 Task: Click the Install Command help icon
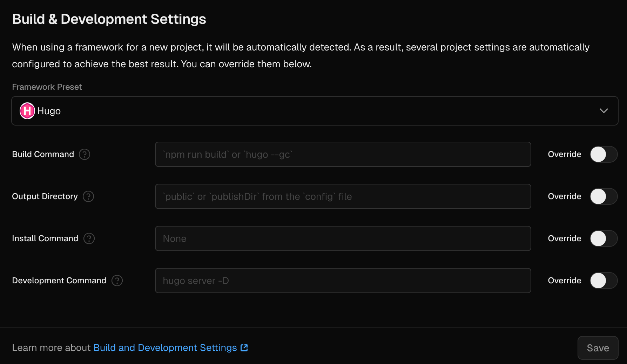tap(89, 238)
